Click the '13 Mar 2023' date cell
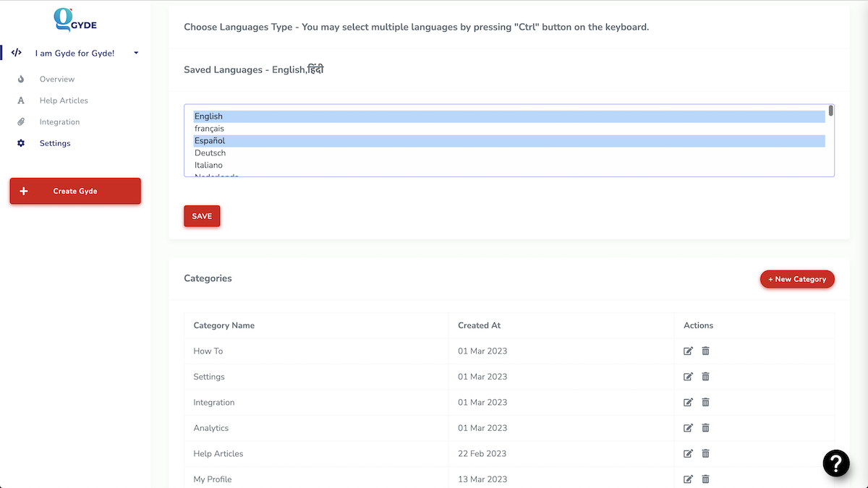This screenshot has height=488, width=868. tap(482, 479)
